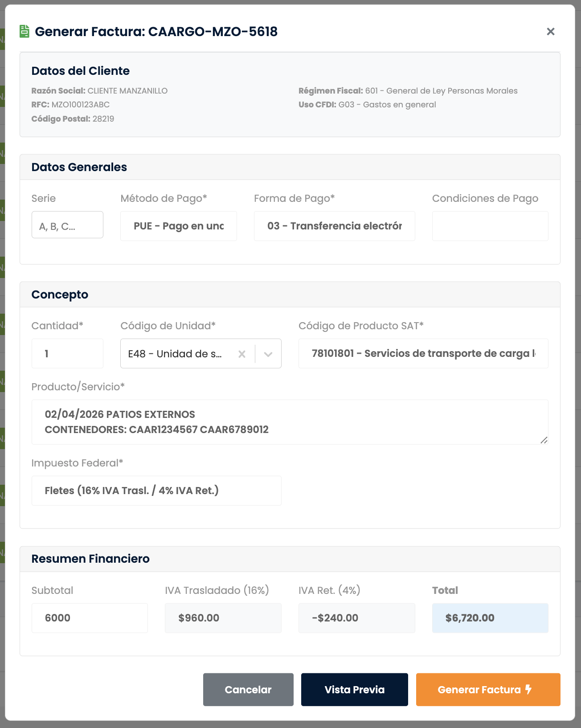
Task: Click the Código de Producto SAT field
Action: (423, 354)
